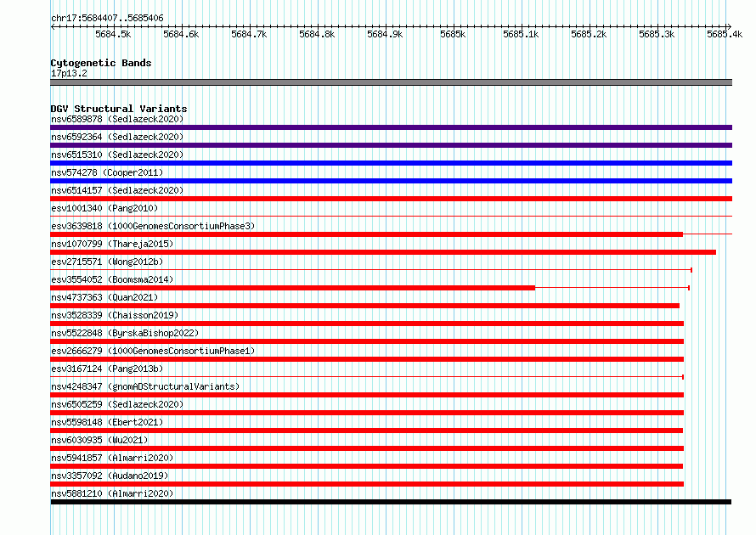Click the 5685.1k ruler tick label
The width and height of the screenshot is (756, 535).
pos(521,34)
